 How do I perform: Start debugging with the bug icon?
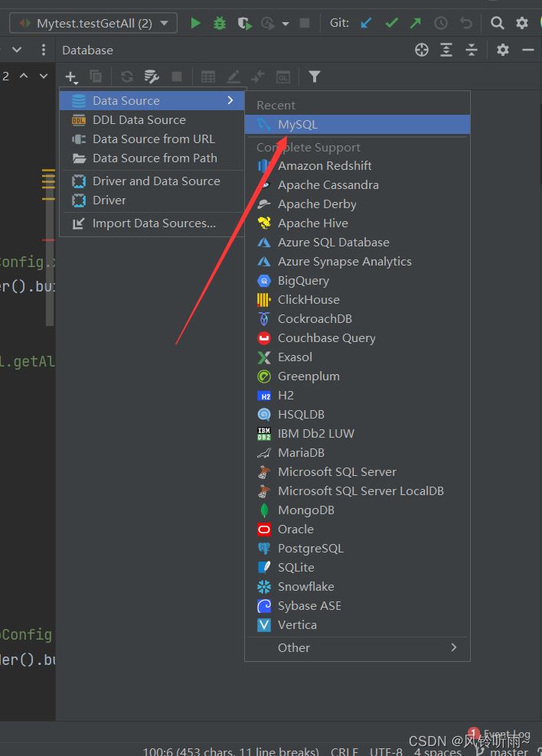220,23
